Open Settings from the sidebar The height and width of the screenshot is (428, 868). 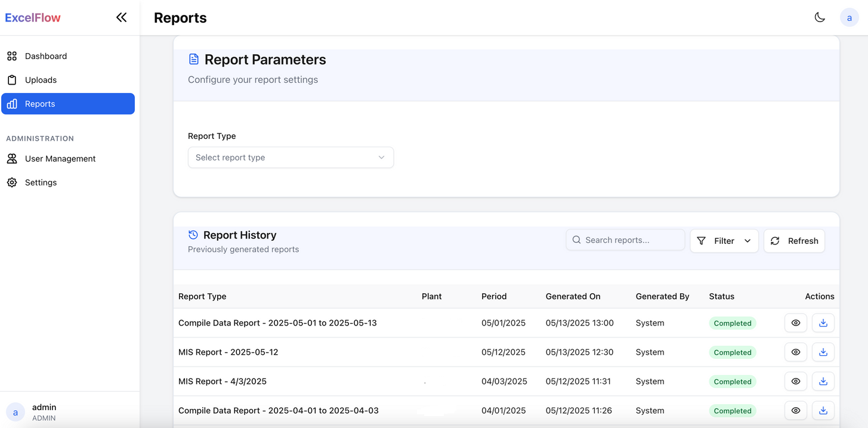coord(68,182)
